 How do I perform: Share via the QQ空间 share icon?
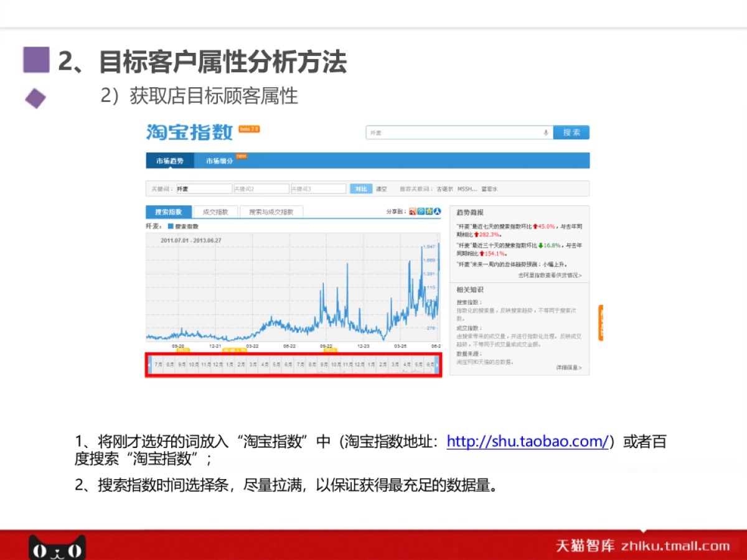coord(422,212)
